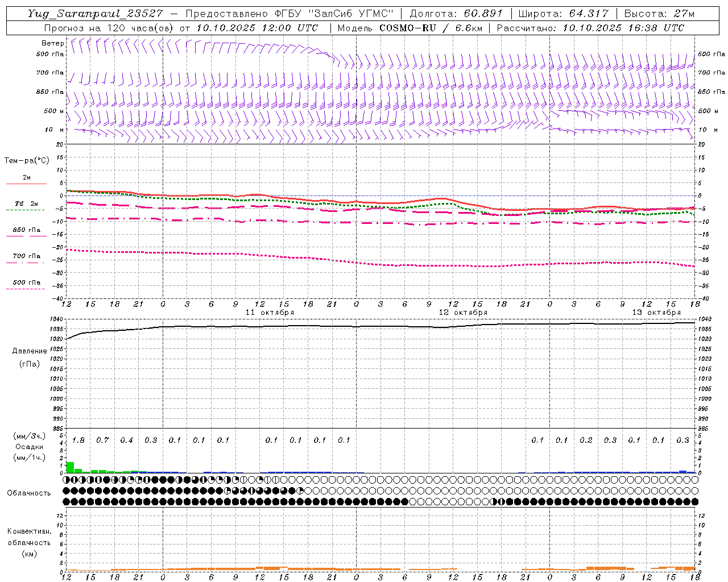Screen dimensions: 728x582
Task: Click the 1.8 precipitation value
Action: coord(78,440)
